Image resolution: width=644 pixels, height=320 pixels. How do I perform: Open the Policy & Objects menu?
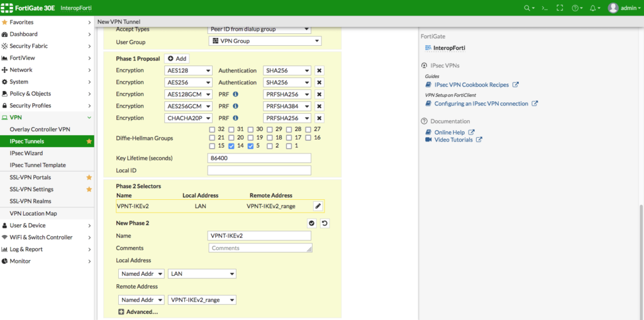coord(47,94)
